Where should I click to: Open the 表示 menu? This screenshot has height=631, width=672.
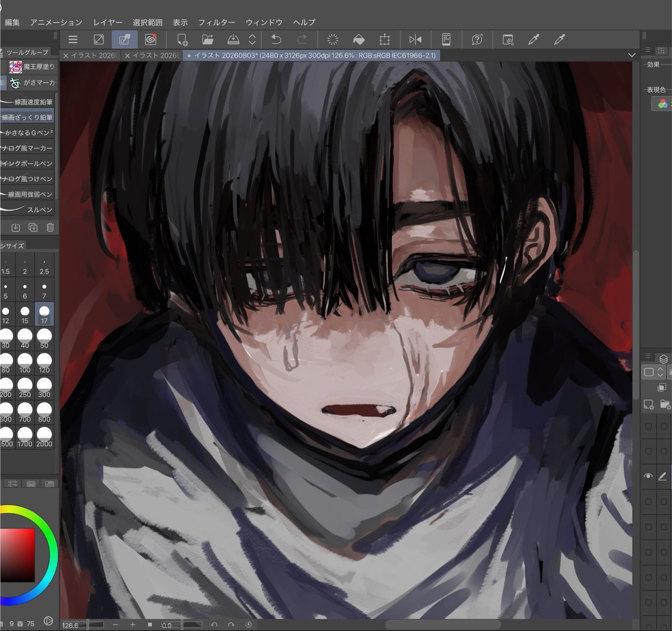pos(180,22)
